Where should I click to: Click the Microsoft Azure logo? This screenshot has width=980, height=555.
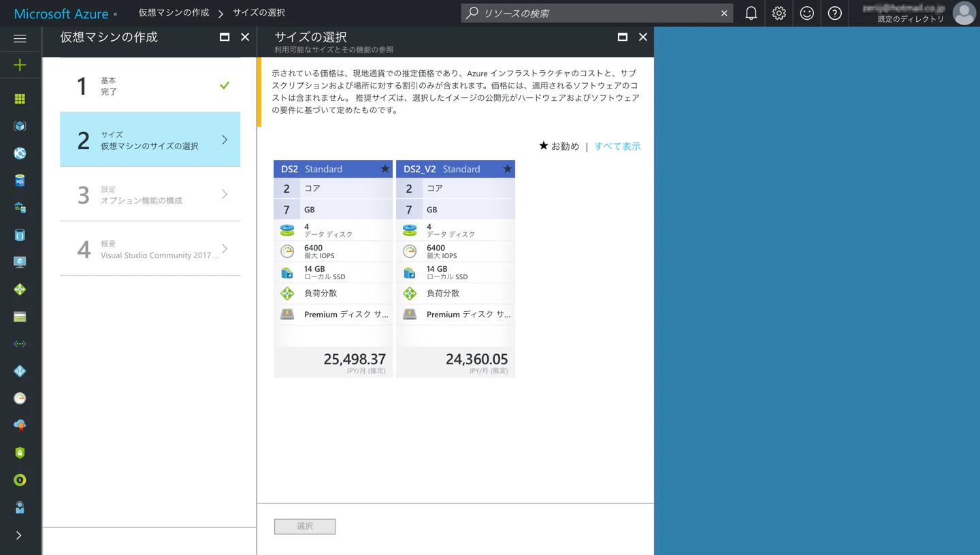tap(61, 14)
